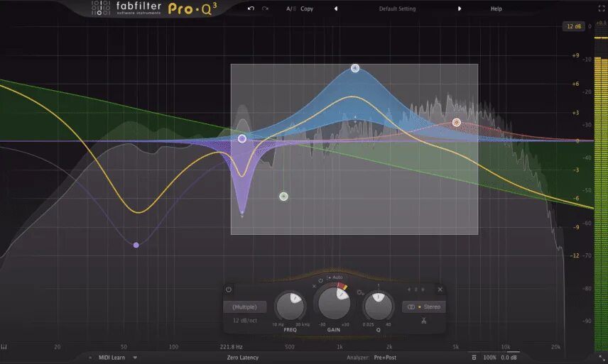Image resolution: width=608 pixels, height=364 pixels.
Task: Show the piano keyboard display
Action: point(4,346)
